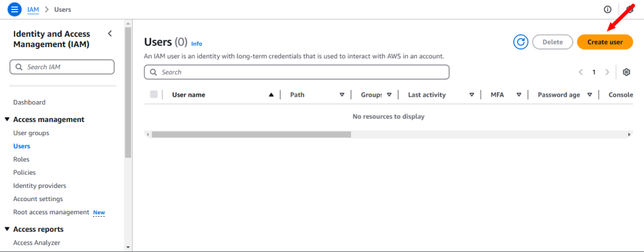
Task: Click the Groups column header
Action: click(371, 95)
